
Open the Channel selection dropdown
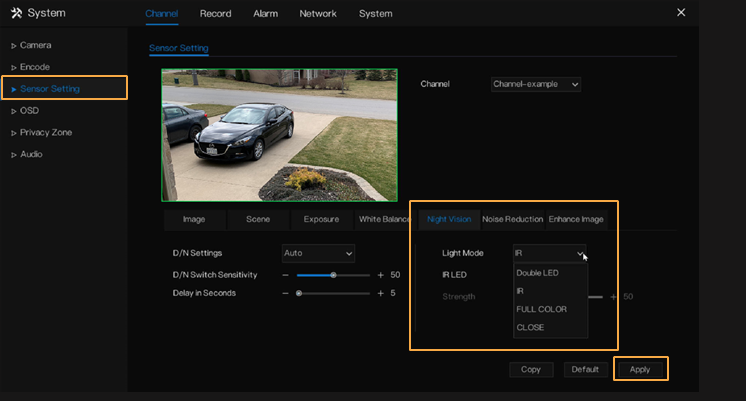535,85
